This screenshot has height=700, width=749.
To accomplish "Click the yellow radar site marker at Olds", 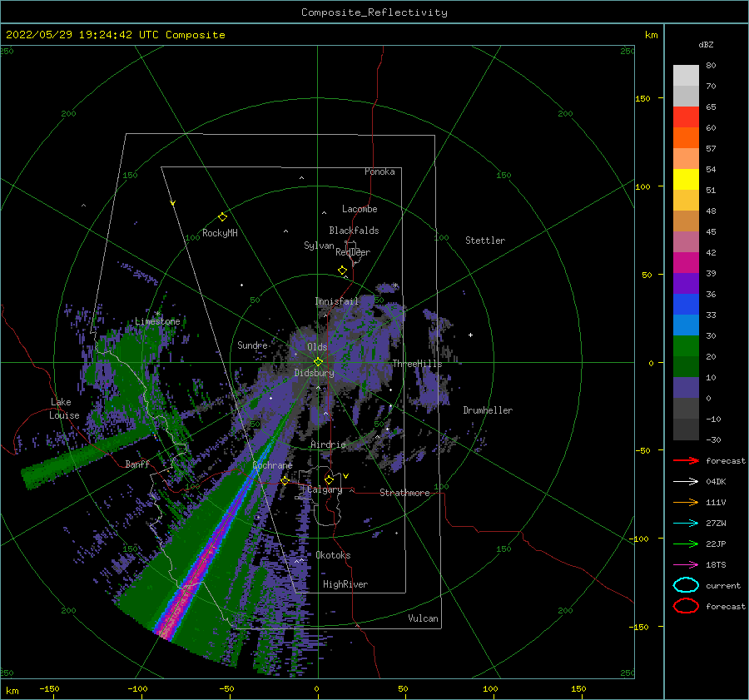I will click(318, 362).
